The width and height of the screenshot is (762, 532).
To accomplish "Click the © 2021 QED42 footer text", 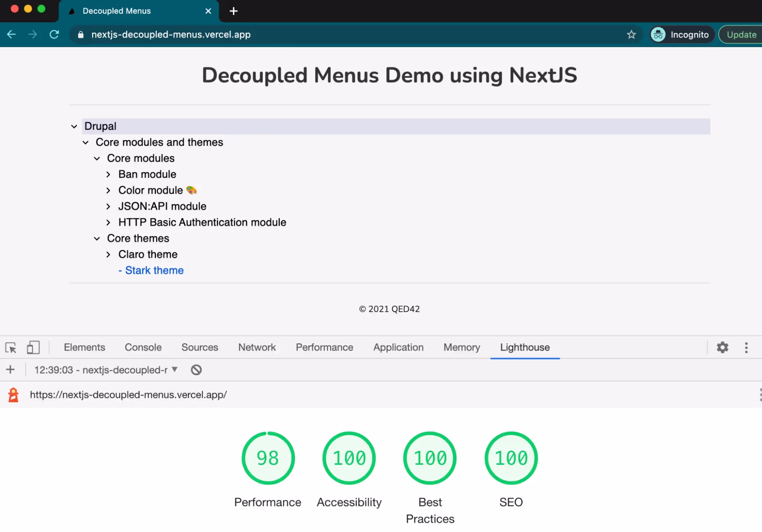I will click(389, 309).
